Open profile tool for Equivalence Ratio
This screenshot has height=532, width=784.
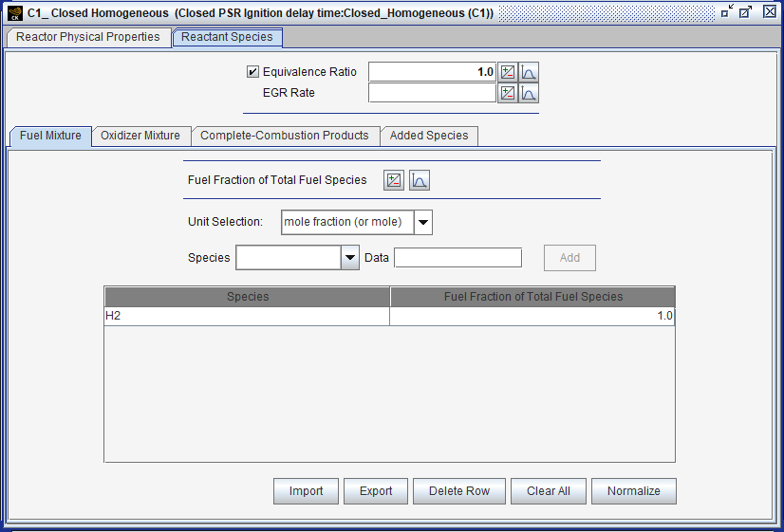point(529,72)
